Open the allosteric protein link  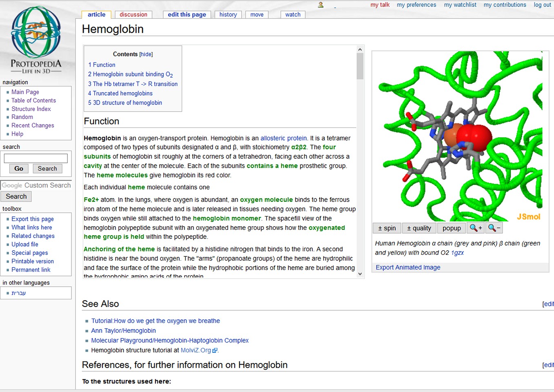283,138
